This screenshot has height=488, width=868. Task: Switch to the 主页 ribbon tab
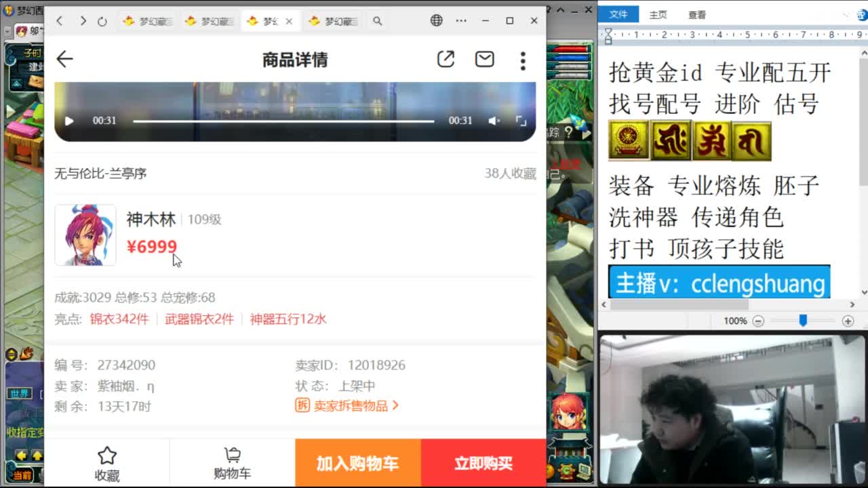click(x=658, y=14)
